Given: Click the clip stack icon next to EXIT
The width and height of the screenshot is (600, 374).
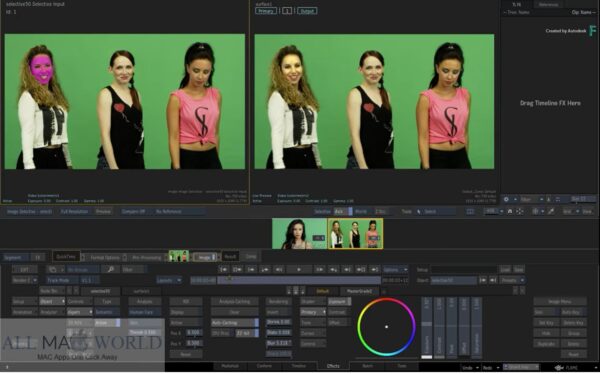Looking at the screenshot, I should (53, 270).
